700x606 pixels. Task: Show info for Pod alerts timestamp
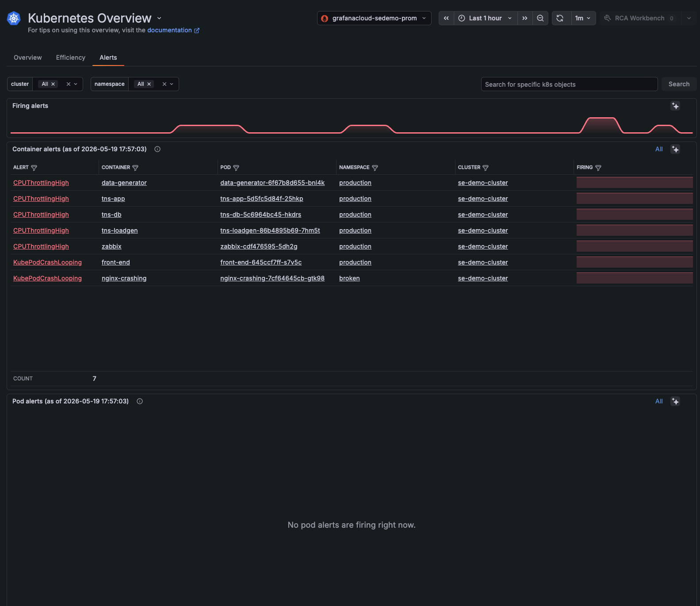[140, 401]
